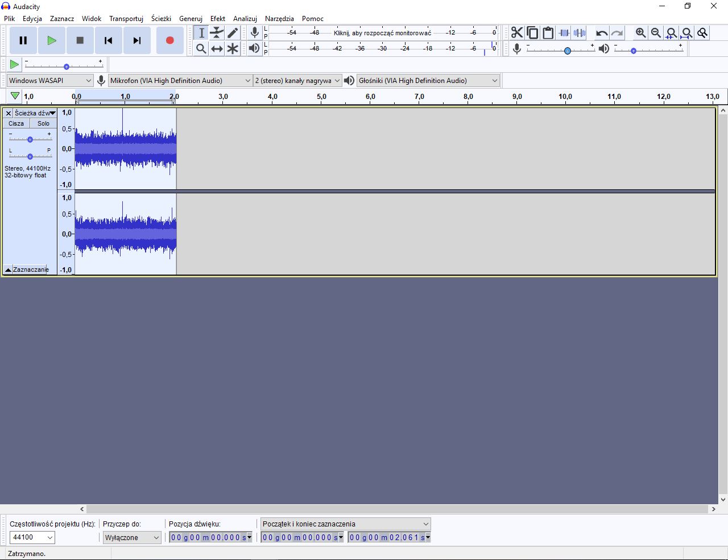Mute the track with Cisza button

tap(16, 123)
